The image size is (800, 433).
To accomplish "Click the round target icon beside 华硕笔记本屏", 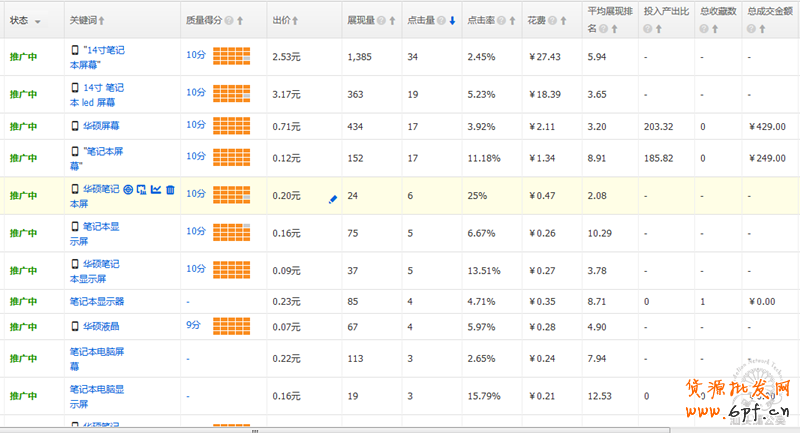I will [x=127, y=190].
